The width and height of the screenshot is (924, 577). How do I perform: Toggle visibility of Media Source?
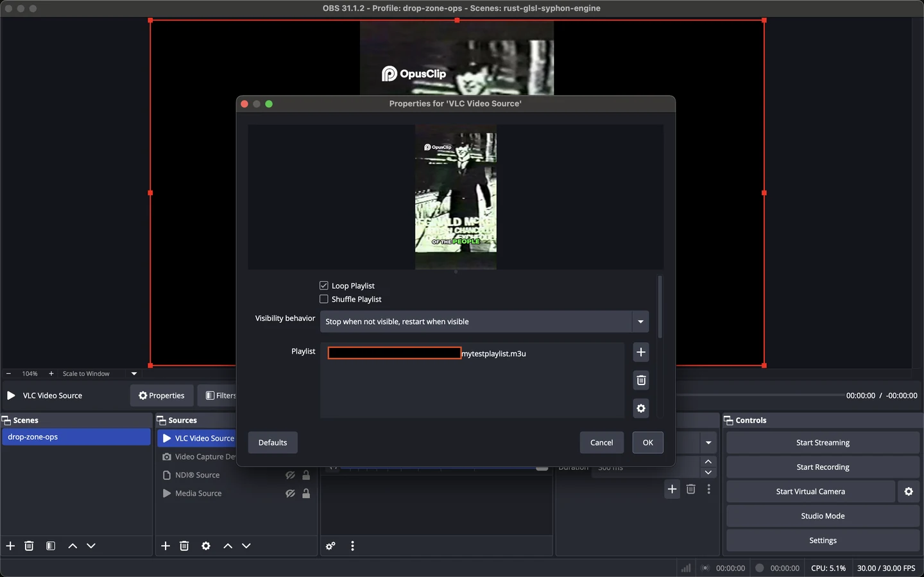tap(290, 494)
